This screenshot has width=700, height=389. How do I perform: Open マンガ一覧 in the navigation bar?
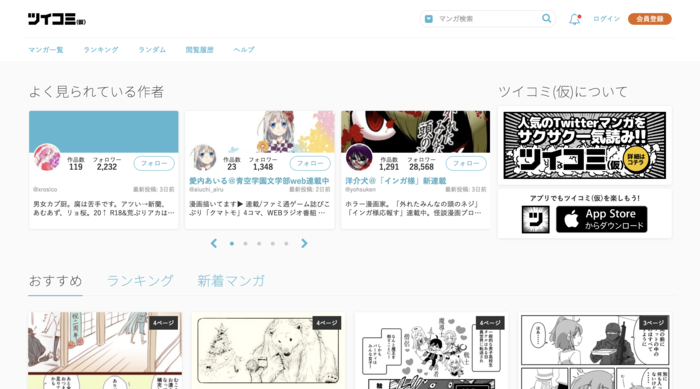click(x=46, y=50)
